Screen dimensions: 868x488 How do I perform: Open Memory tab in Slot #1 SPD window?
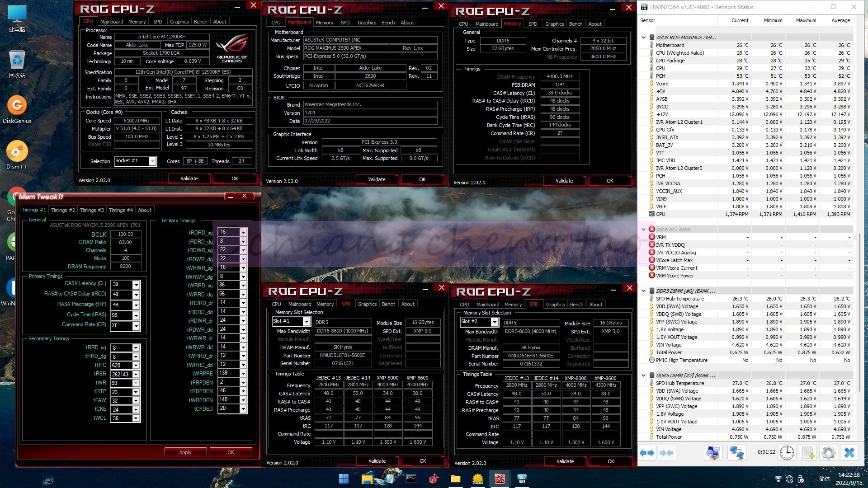tap(325, 304)
